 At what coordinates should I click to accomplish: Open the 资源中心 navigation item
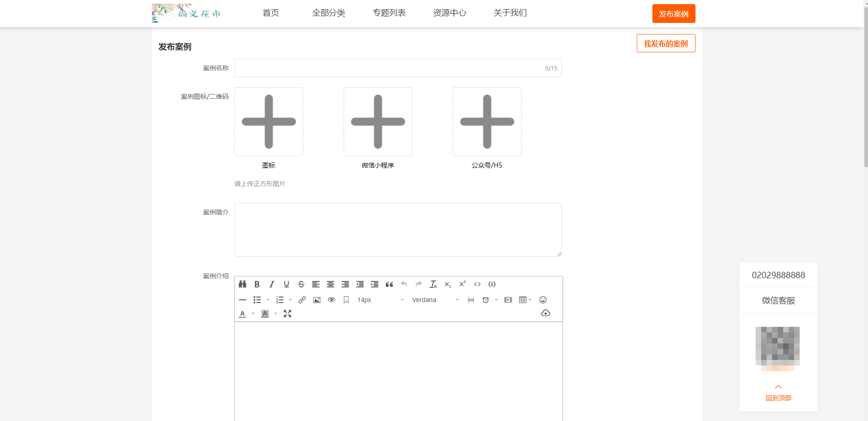point(449,13)
